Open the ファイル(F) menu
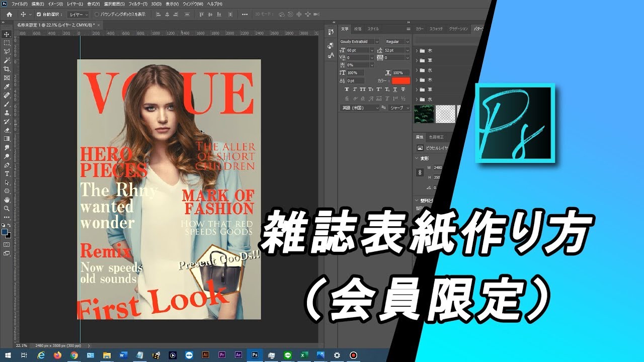Screen dimensions: 644x362 20,4
